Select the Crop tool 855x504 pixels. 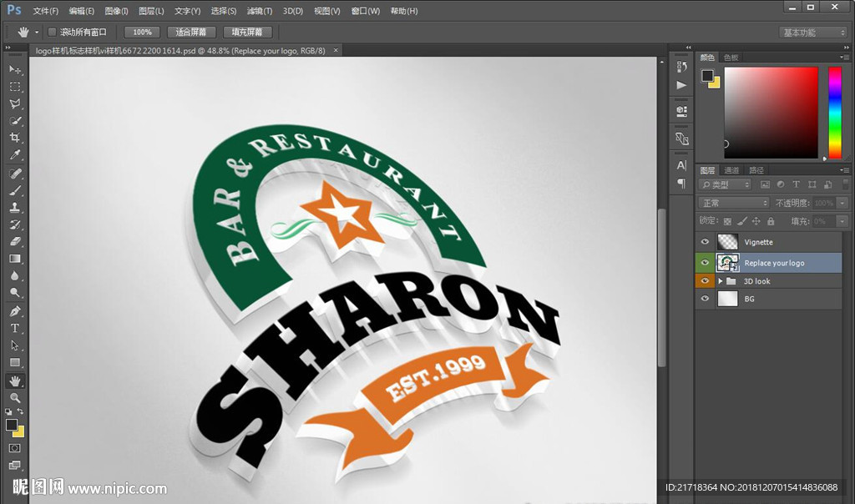[15, 138]
